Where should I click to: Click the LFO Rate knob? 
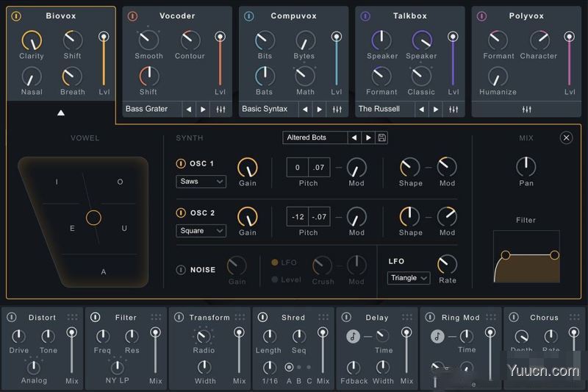(x=447, y=264)
